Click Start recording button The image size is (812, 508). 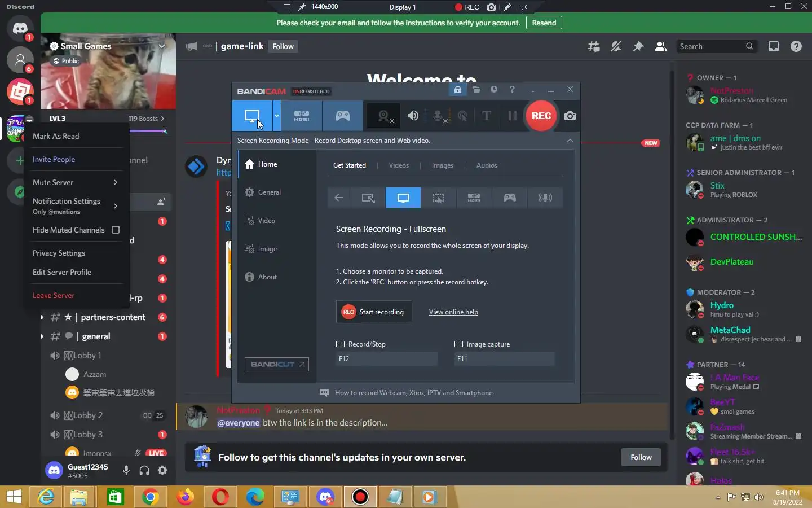tap(374, 312)
